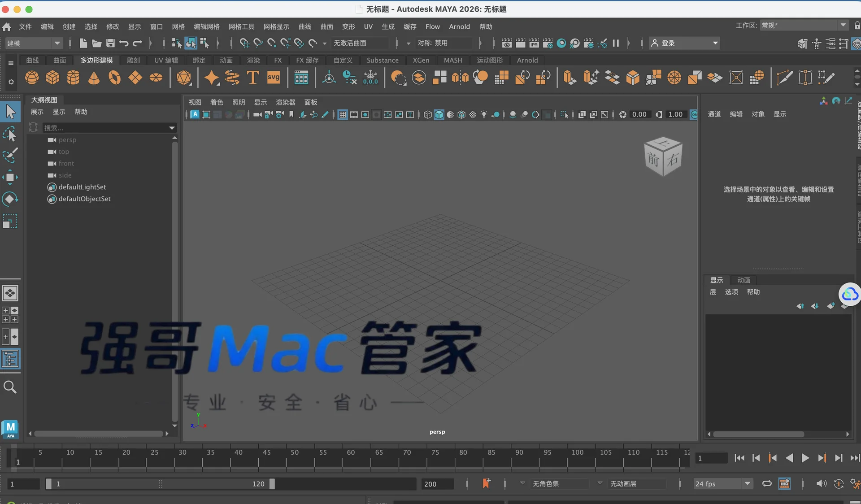This screenshot has height=504, width=861.
Task: Click the SVG import shelf icon
Action: (x=274, y=78)
